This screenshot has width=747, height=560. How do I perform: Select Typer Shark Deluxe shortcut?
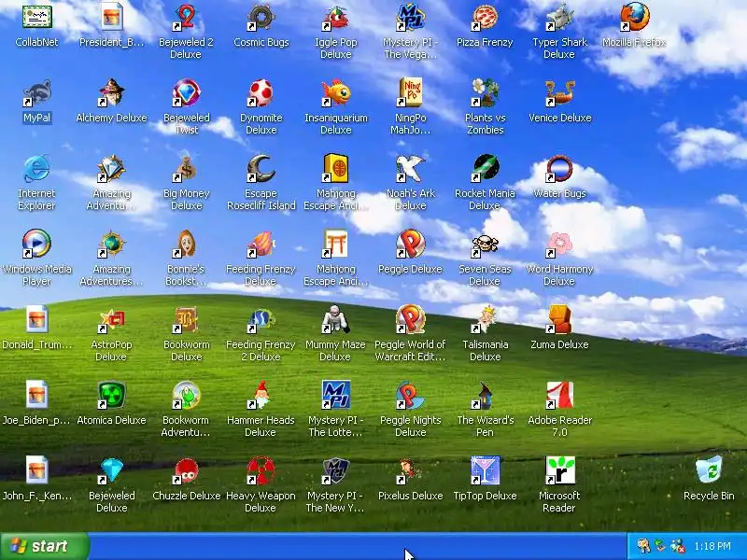[559, 18]
